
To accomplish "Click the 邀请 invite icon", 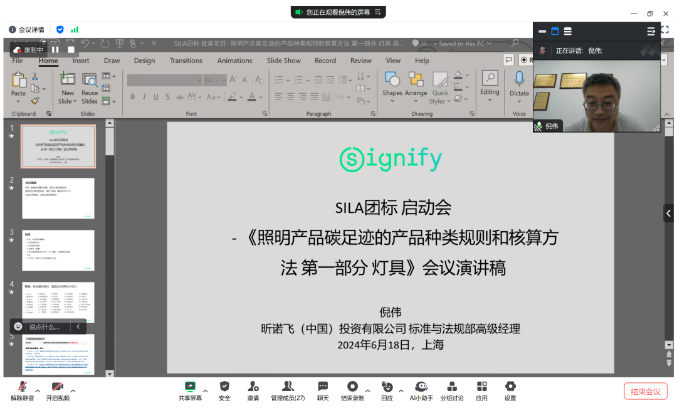I will coord(253,386).
